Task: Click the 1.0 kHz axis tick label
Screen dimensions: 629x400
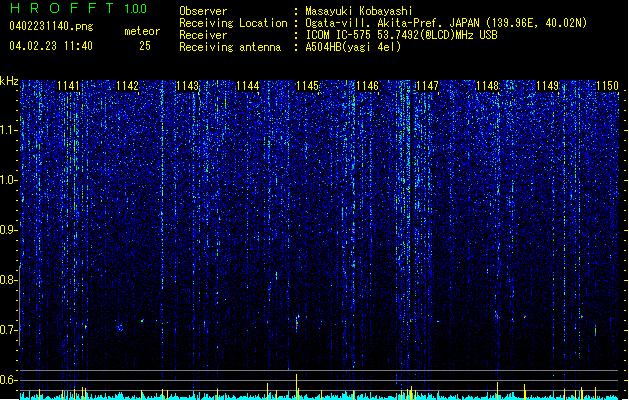Action: [9, 180]
